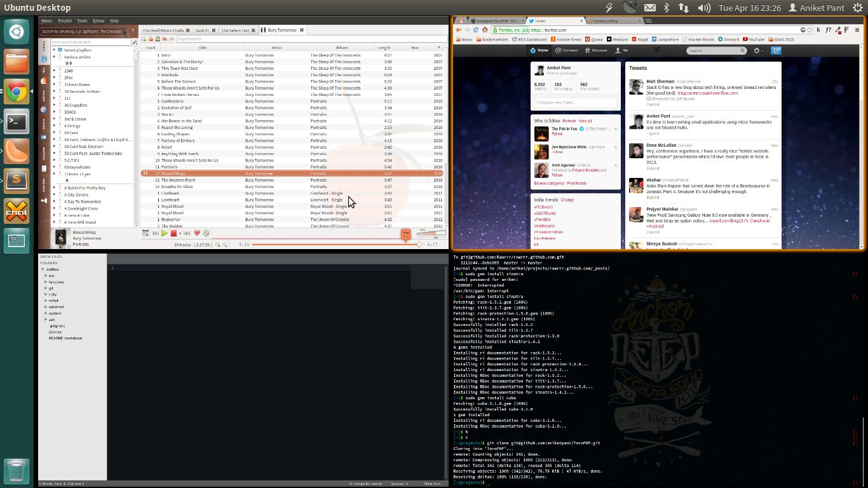The width and height of the screenshot is (868, 488).
Task: Open the Tools menu in Clementine
Action: click(x=83, y=21)
